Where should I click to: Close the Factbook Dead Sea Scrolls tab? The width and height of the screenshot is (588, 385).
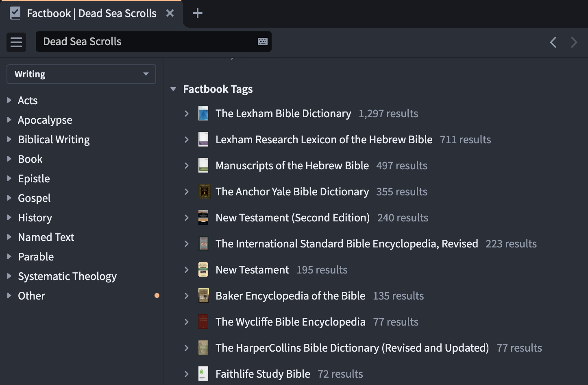[170, 13]
